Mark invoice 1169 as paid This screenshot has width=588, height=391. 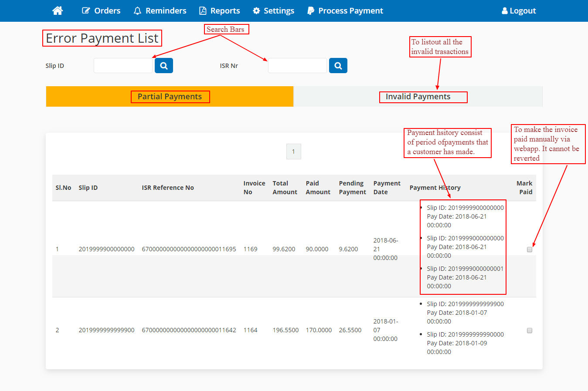click(x=530, y=249)
